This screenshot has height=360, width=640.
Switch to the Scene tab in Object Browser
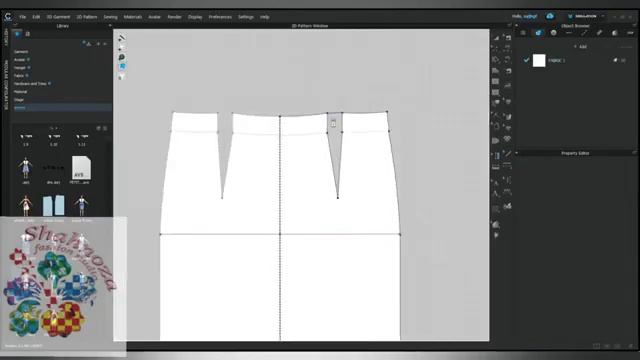click(523, 33)
